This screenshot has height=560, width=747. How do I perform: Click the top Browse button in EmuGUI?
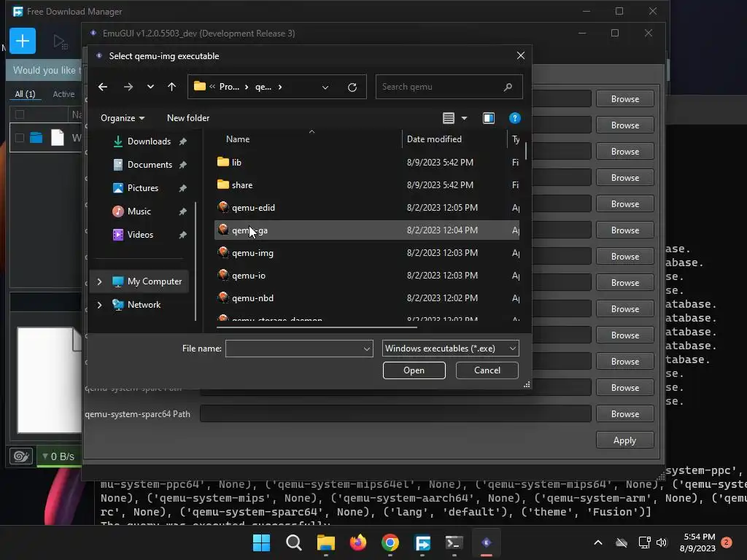[x=624, y=99]
